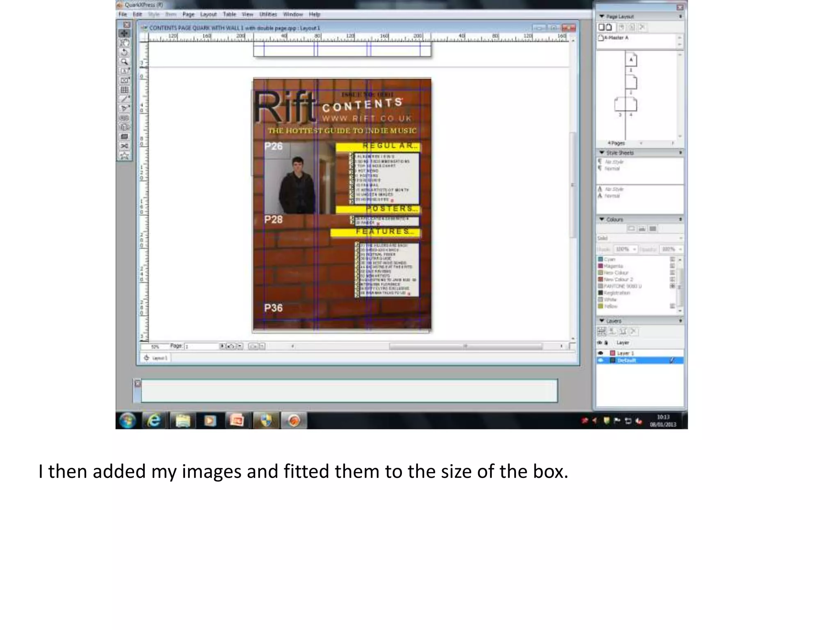Click the duplicate page button in Page Layout
840x630 pixels.
coord(632,27)
